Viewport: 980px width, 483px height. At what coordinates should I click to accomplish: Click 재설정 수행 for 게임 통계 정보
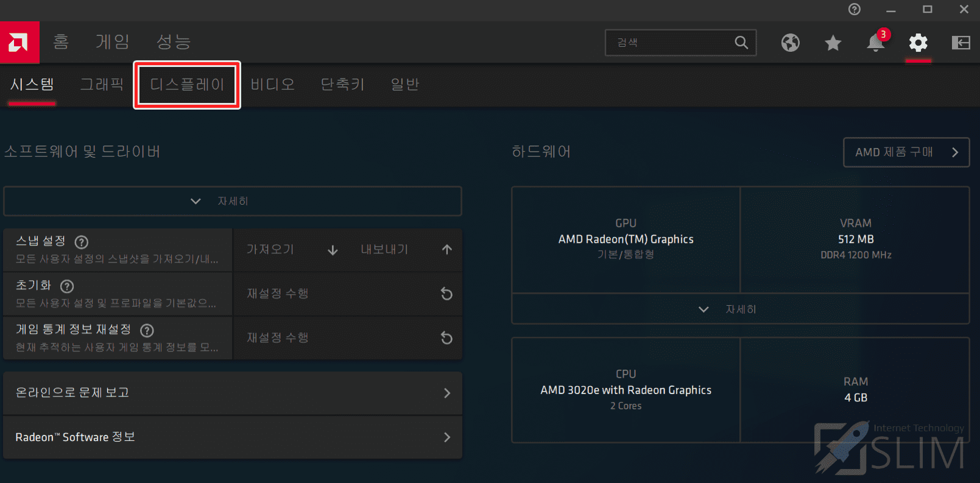[x=347, y=337]
